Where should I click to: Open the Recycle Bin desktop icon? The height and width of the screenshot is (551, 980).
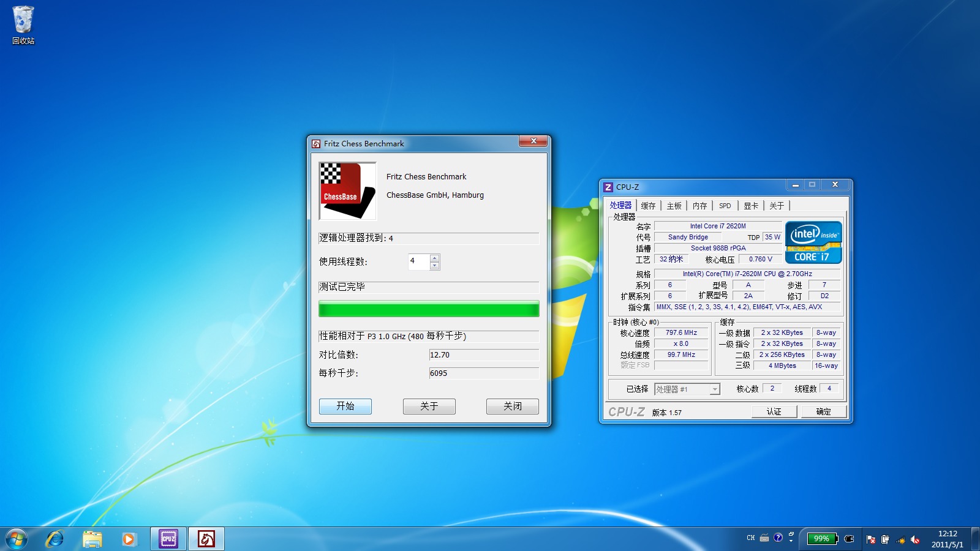pyautogui.click(x=23, y=25)
